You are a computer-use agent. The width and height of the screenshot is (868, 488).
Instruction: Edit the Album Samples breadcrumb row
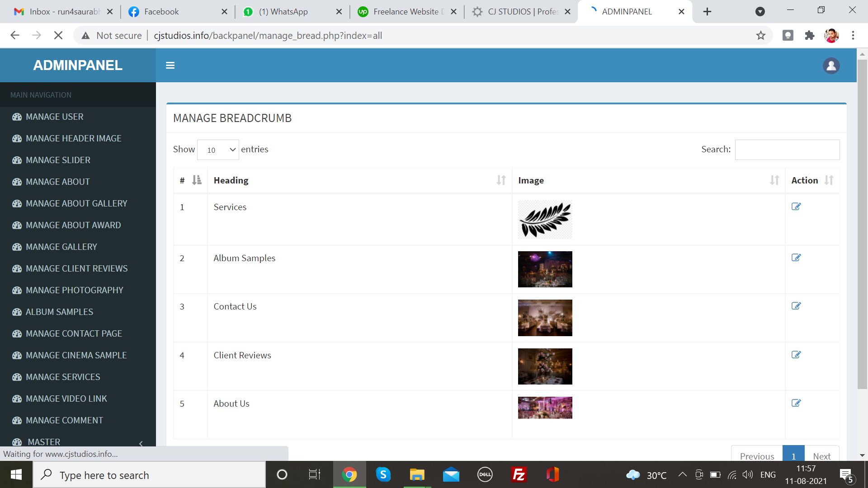(x=796, y=258)
